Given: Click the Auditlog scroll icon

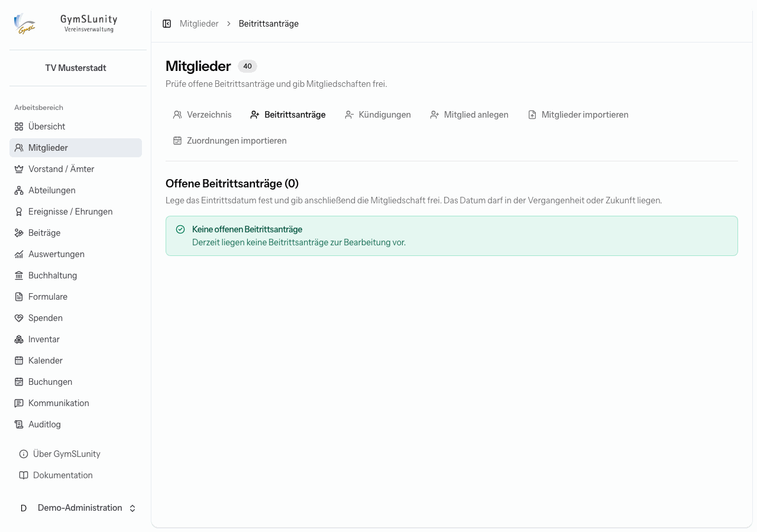Looking at the screenshot, I should [x=19, y=424].
